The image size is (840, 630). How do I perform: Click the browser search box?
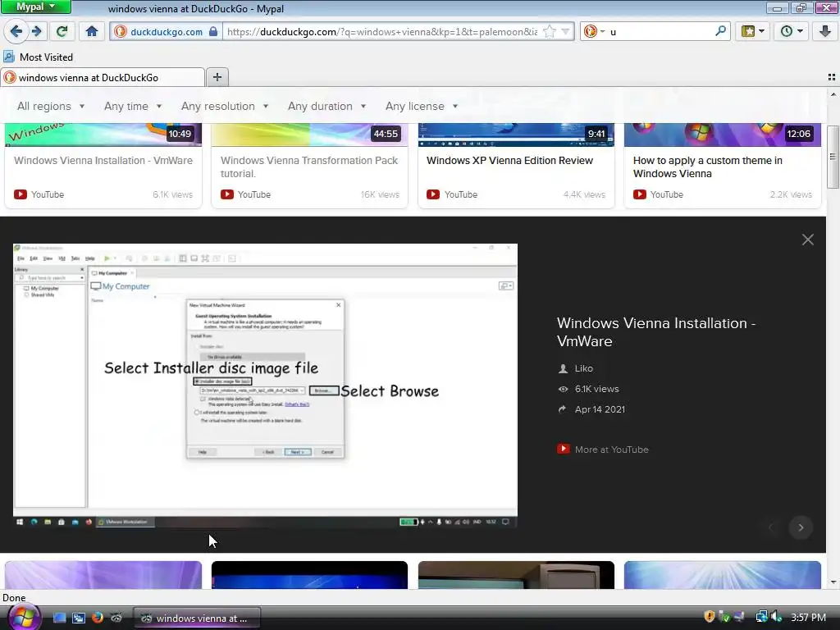click(660, 32)
